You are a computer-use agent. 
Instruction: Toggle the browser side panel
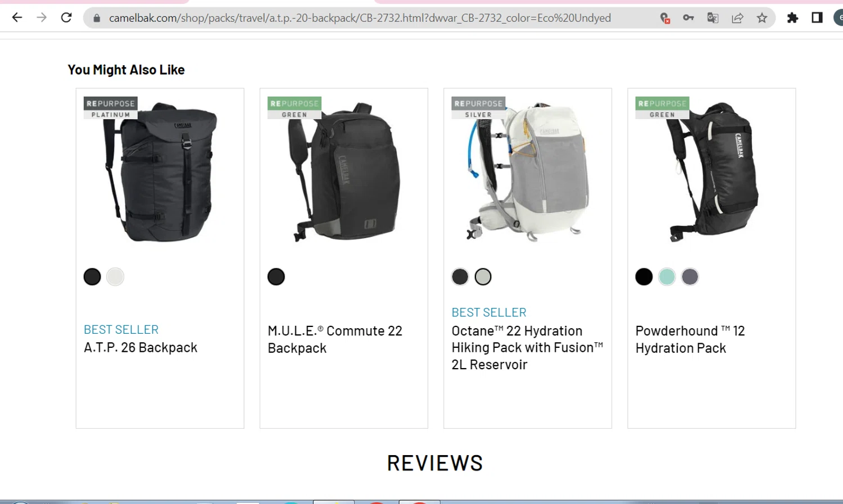[817, 18]
